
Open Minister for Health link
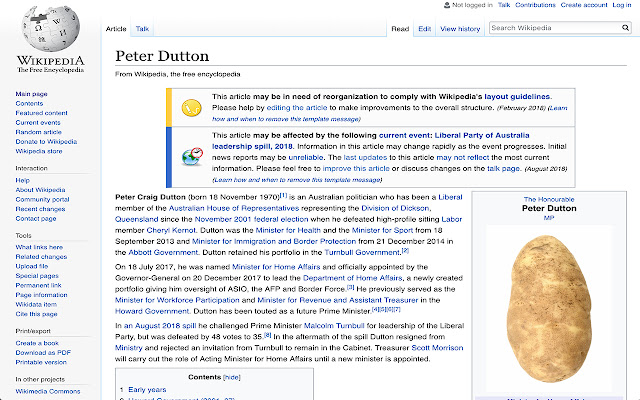tap(288, 230)
